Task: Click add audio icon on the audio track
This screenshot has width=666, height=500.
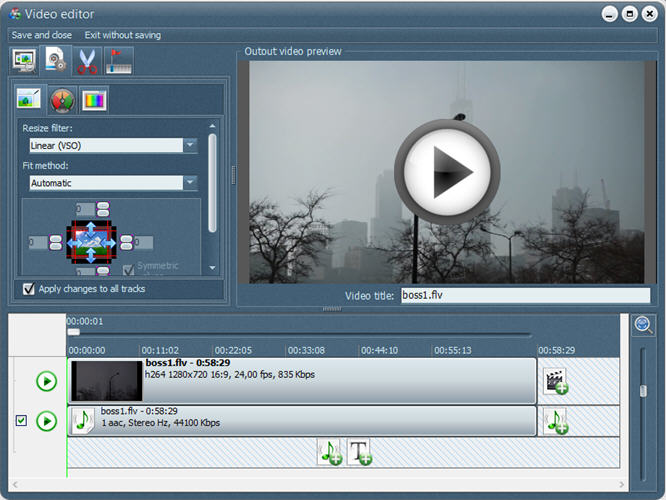Action: (555, 421)
